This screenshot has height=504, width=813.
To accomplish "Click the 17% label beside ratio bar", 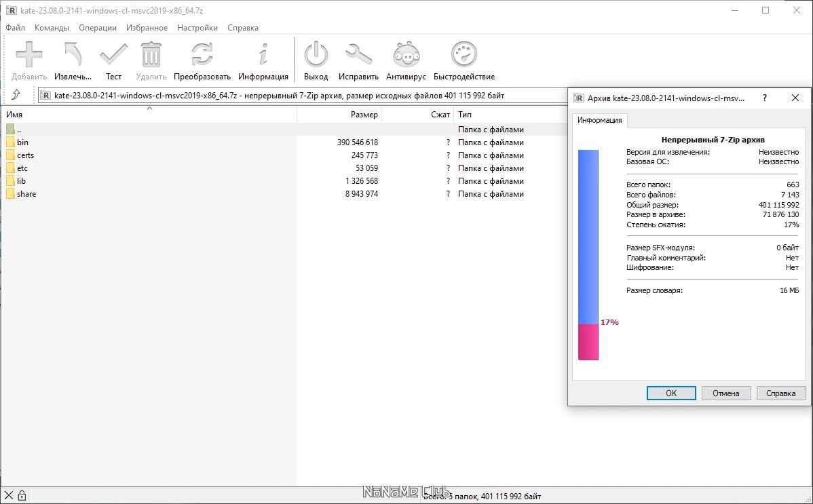I will click(x=609, y=322).
